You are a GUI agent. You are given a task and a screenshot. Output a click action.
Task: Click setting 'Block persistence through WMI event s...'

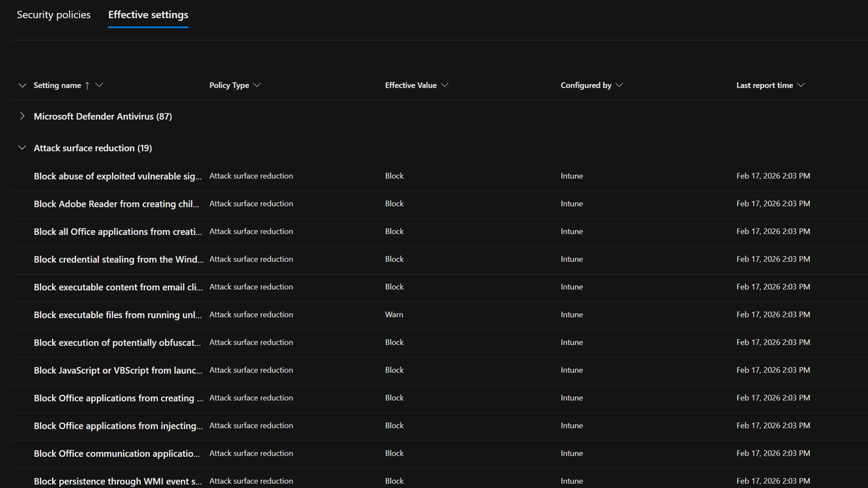pyautogui.click(x=117, y=481)
